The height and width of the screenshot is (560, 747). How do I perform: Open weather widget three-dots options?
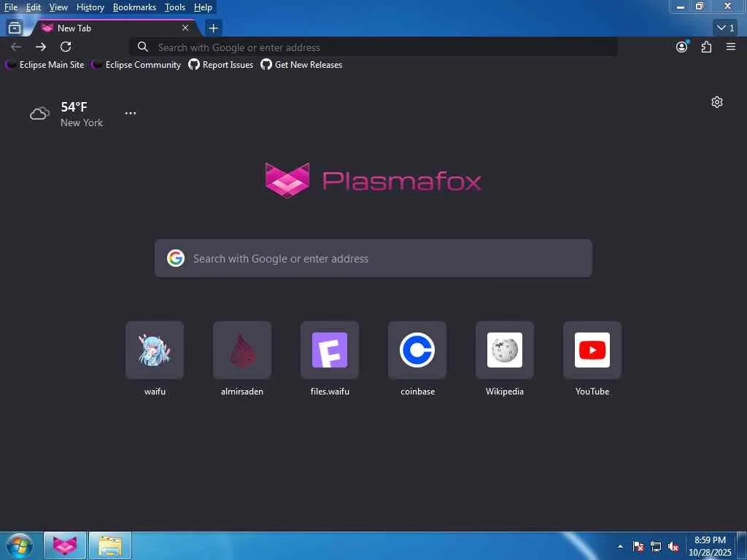(130, 113)
